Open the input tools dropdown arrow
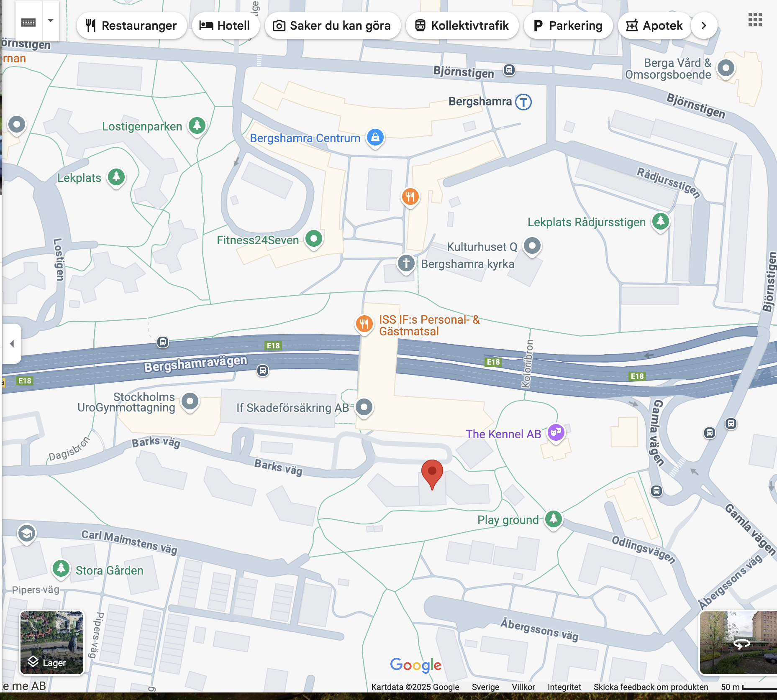Viewport: 777px width, 700px height. pyautogui.click(x=51, y=20)
